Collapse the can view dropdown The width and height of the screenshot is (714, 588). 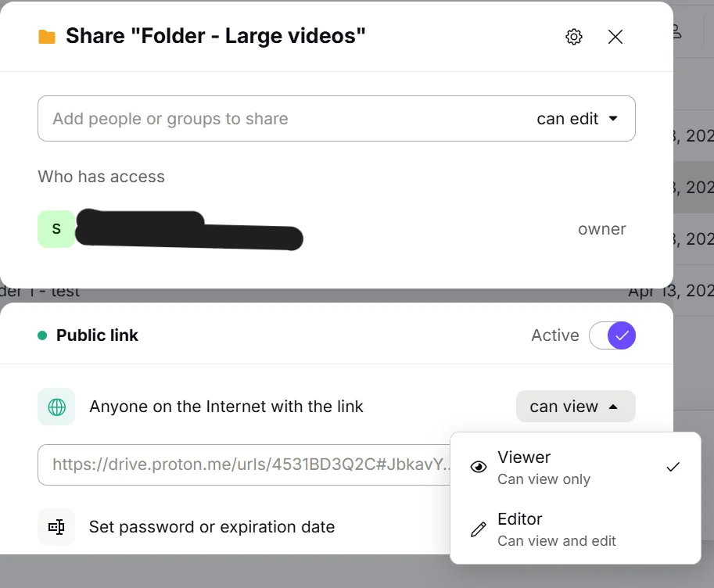tap(576, 407)
